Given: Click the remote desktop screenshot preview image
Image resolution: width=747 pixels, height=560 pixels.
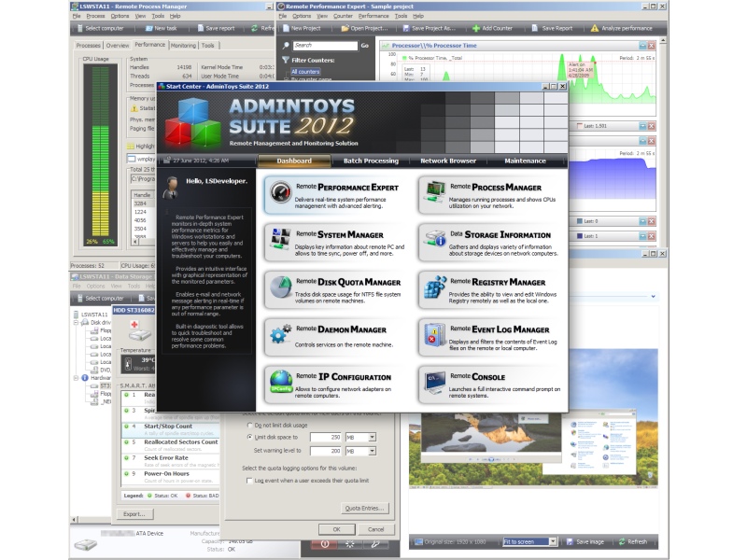Looking at the screenshot, I should [532, 450].
